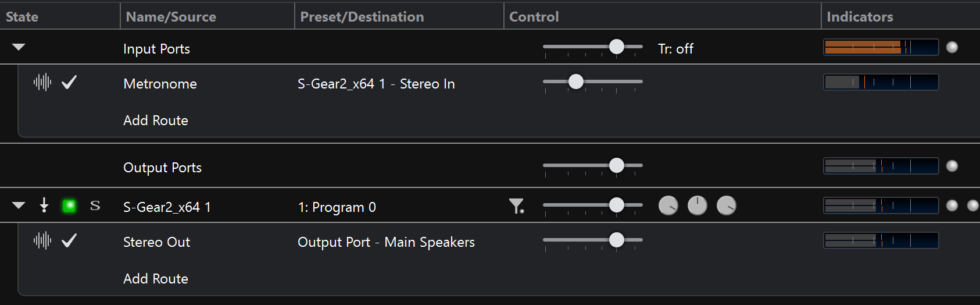Image resolution: width=980 pixels, height=305 pixels.
Task: Open the filter funnel icon on S-Gear row
Action: tap(516, 206)
